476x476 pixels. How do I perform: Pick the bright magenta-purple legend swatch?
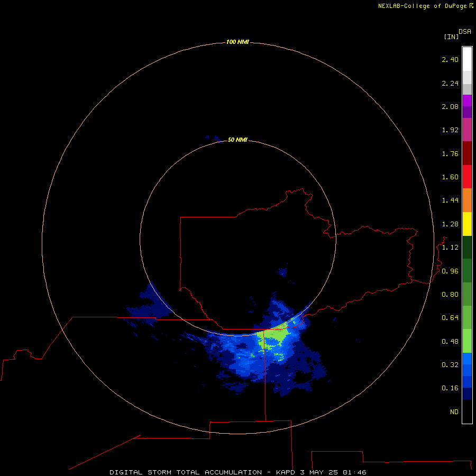coord(467,100)
